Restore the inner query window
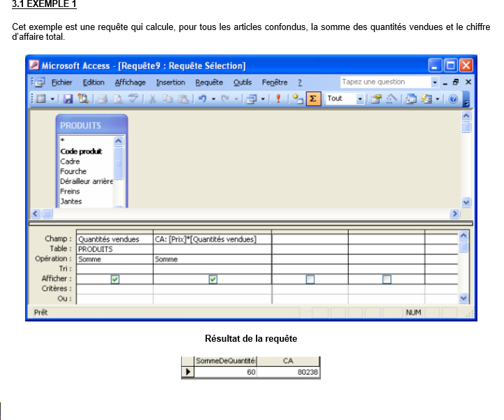504x420 pixels. point(456,82)
